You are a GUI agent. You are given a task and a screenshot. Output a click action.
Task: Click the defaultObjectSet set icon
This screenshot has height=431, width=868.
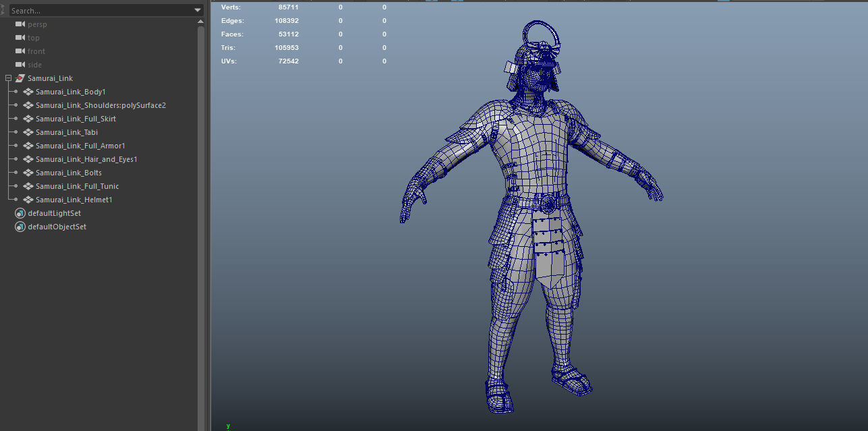(x=20, y=227)
